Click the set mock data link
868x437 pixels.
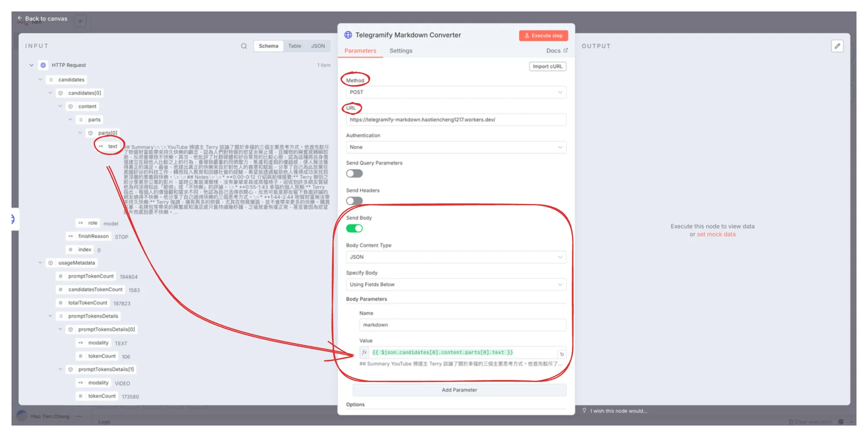[x=716, y=235]
